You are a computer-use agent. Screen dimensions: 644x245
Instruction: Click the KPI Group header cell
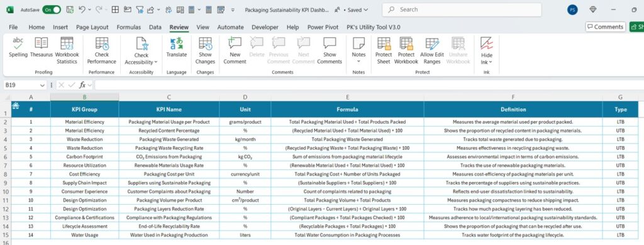tap(85, 110)
